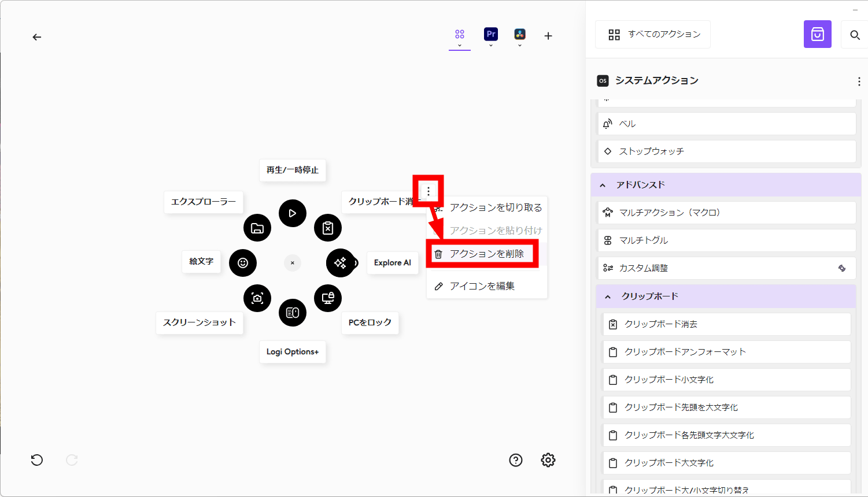868x497 pixels.
Task: Click the screenshot capture icon
Action: pyautogui.click(x=257, y=298)
